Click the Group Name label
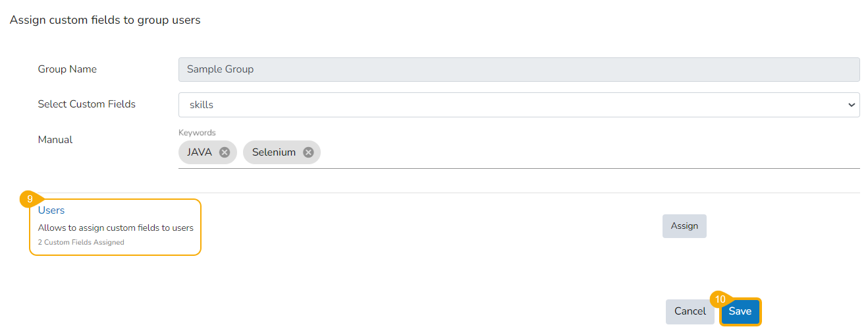 point(67,69)
